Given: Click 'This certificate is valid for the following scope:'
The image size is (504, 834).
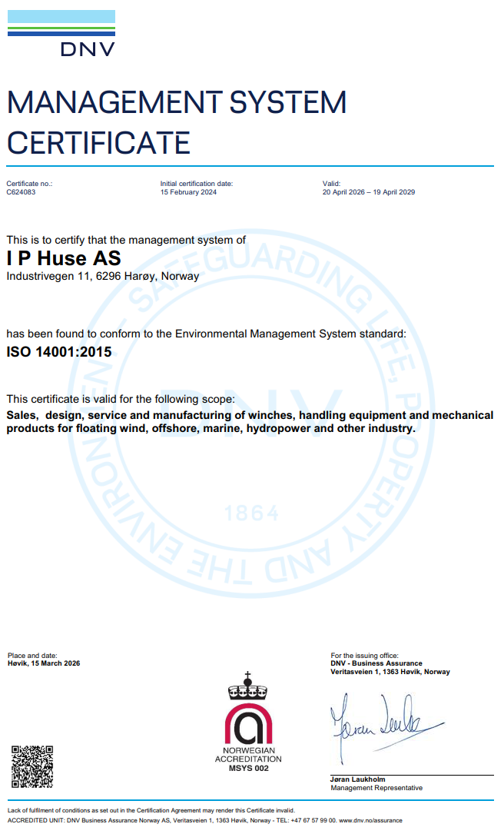Looking at the screenshot, I should (121, 400).
